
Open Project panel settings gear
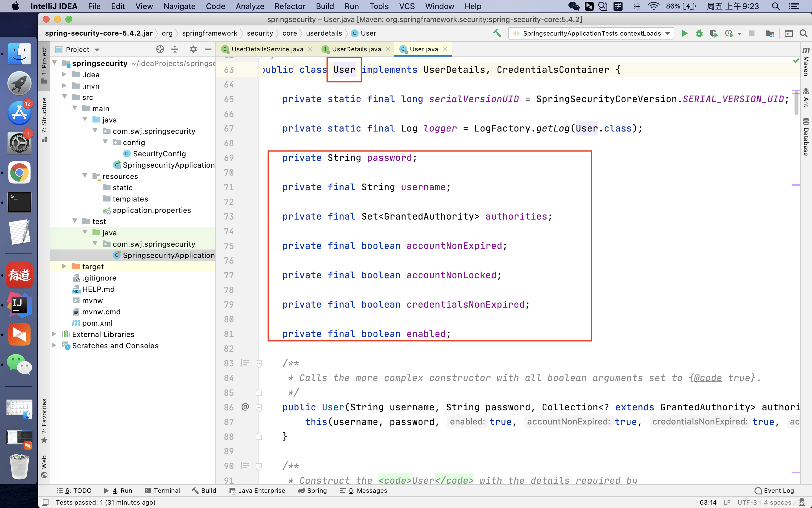click(193, 49)
